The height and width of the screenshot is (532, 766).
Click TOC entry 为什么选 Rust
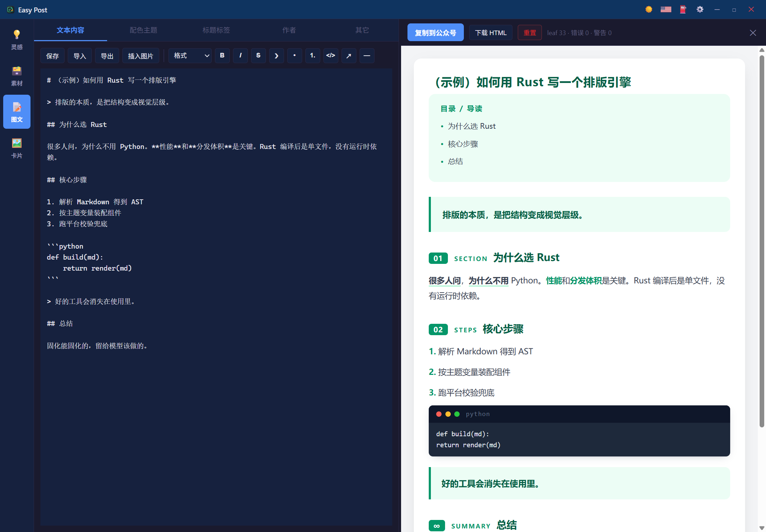(472, 126)
